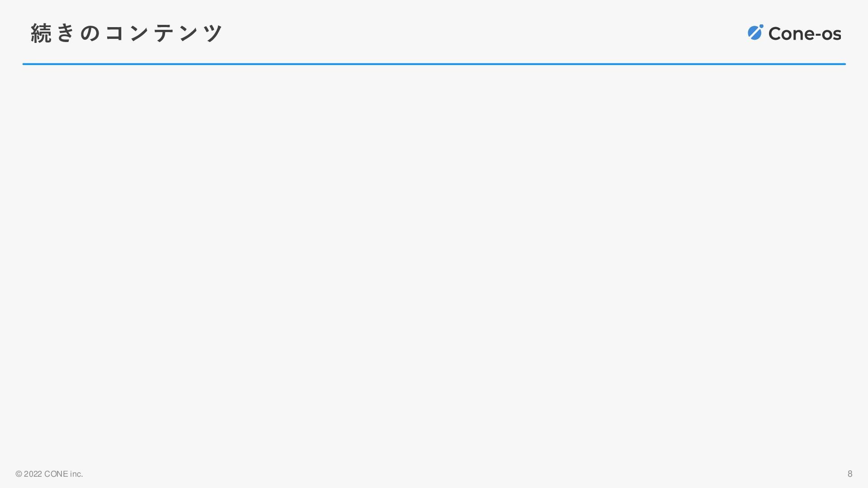Click the capital C in Cone-os
This screenshot has height=488, width=868.
tap(775, 34)
